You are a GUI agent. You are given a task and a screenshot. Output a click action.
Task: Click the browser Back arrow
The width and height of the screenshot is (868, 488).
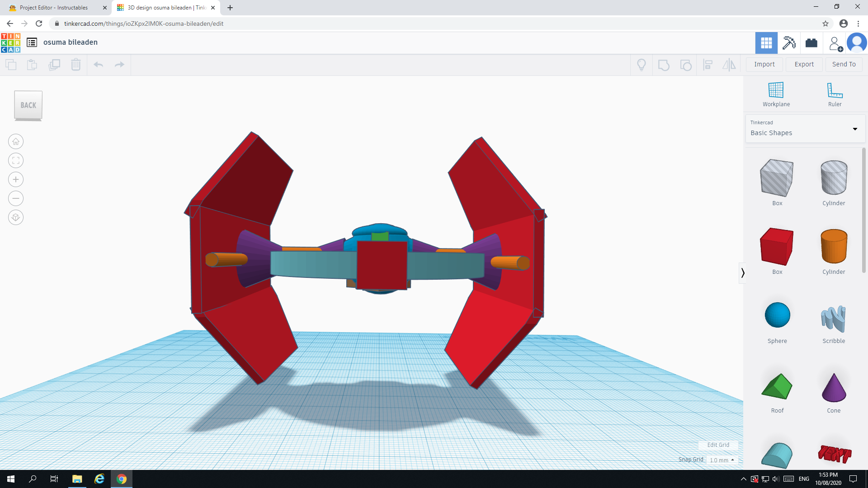(x=10, y=23)
